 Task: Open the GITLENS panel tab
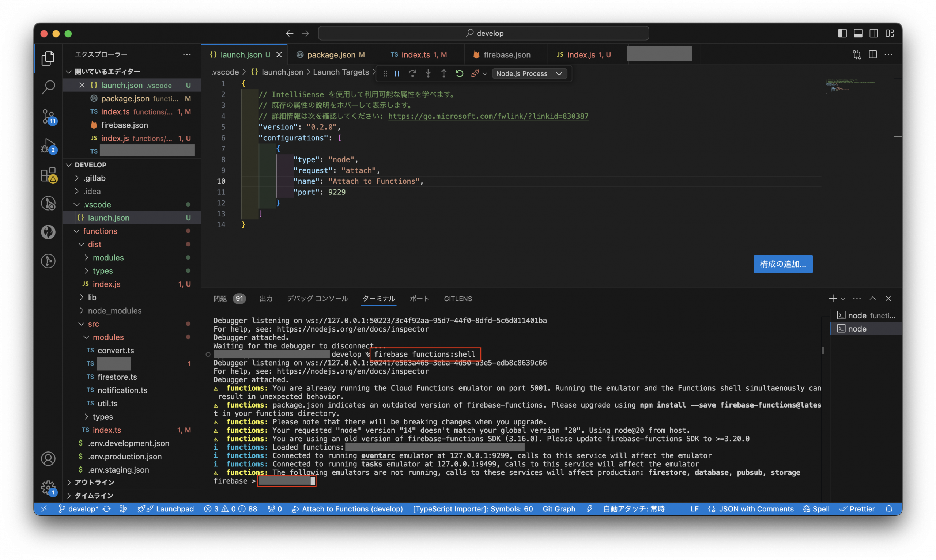tap(458, 299)
